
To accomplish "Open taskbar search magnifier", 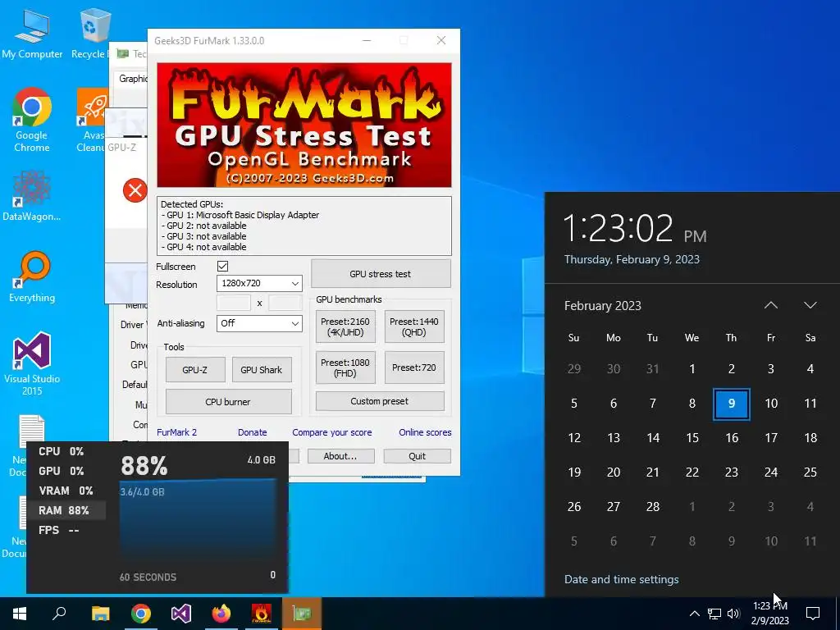I will 59,614.
